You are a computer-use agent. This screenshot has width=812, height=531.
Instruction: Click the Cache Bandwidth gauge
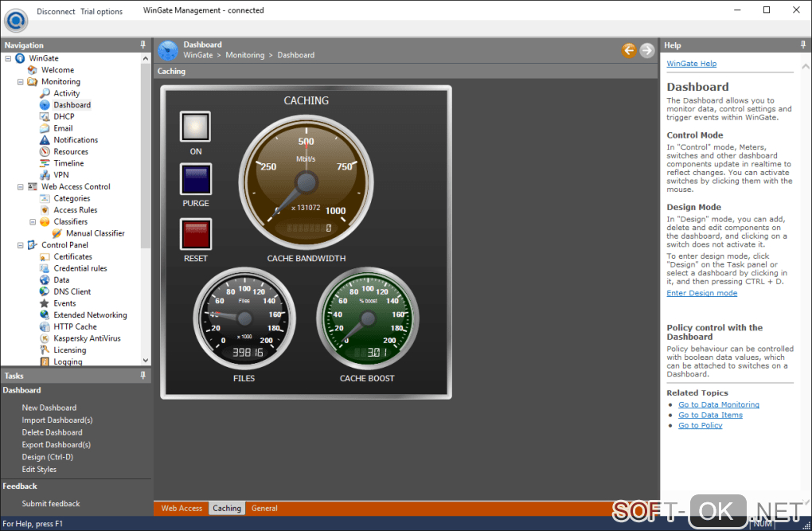coord(306,182)
